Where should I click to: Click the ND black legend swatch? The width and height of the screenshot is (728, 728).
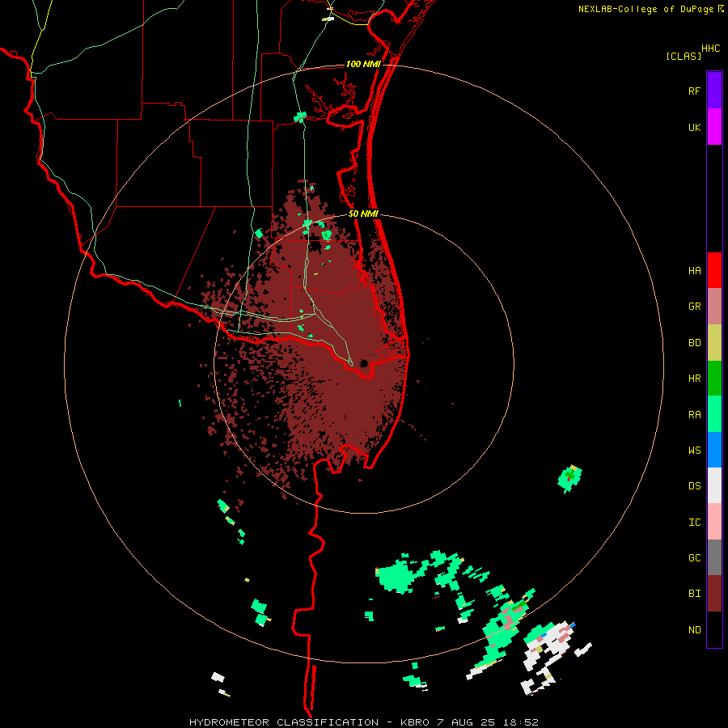tap(714, 629)
